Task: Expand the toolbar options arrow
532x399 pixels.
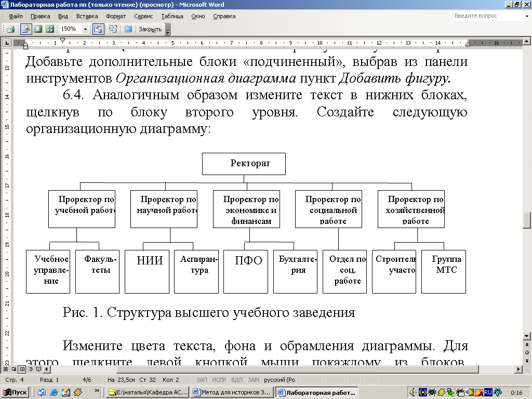Action: pos(168,30)
